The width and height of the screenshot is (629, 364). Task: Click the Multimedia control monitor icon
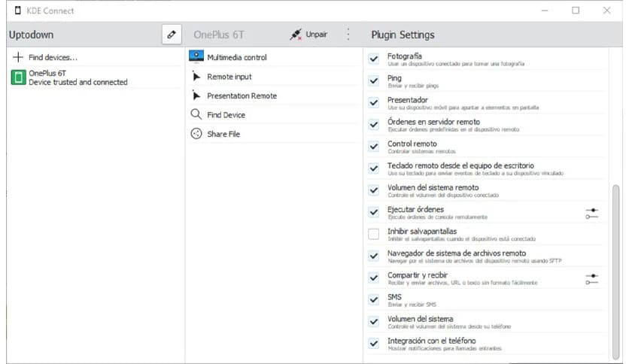coord(196,56)
